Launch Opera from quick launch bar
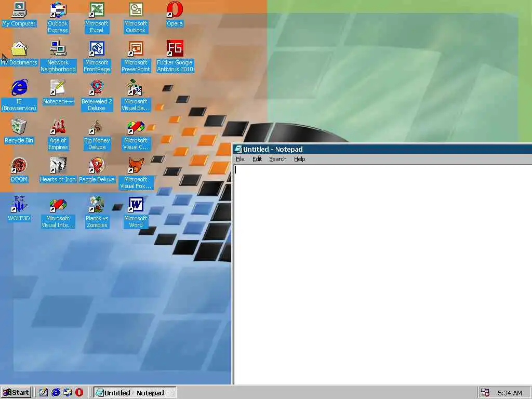 [79, 393]
